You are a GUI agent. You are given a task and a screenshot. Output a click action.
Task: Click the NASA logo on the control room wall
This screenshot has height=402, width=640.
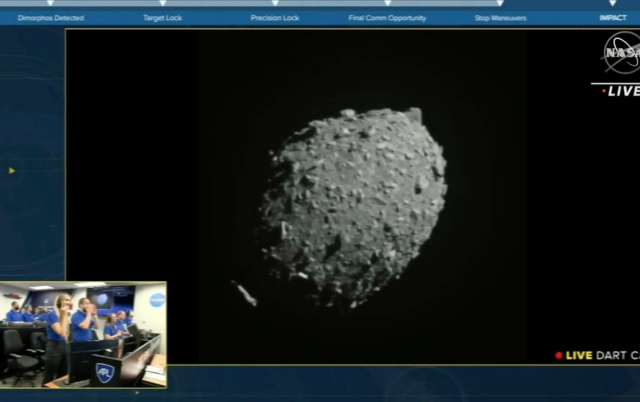(x=157, y=300)
